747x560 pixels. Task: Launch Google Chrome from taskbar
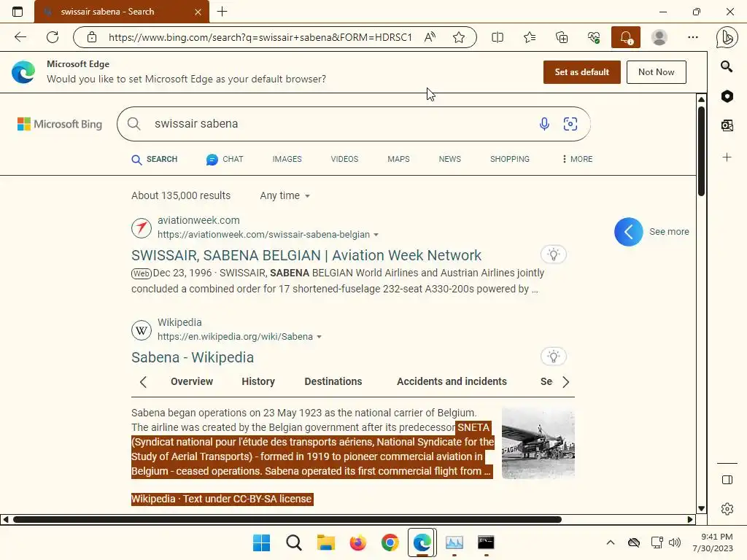point(390,542)
